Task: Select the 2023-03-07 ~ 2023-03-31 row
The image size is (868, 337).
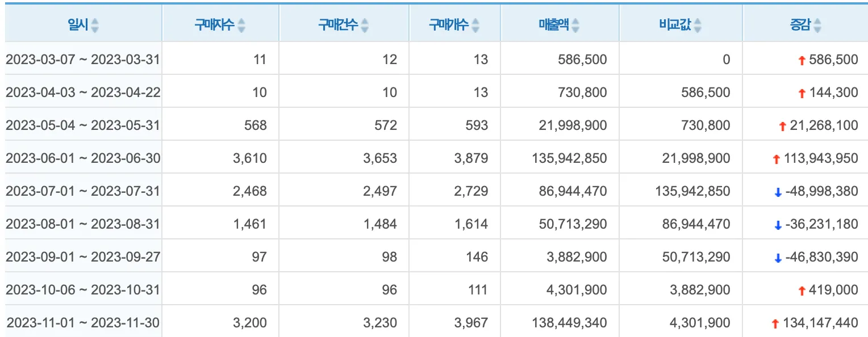Action: point(83,60)
